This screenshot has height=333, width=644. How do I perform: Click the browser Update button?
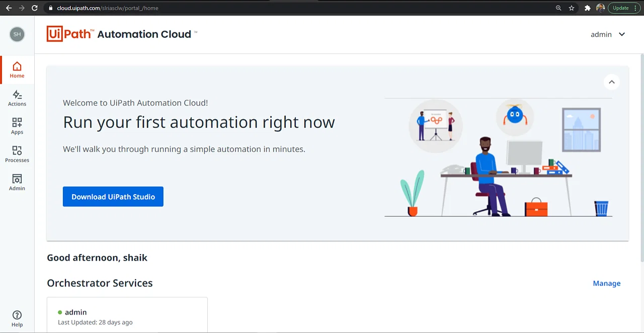pyautogui.click(x=620, y=8)
